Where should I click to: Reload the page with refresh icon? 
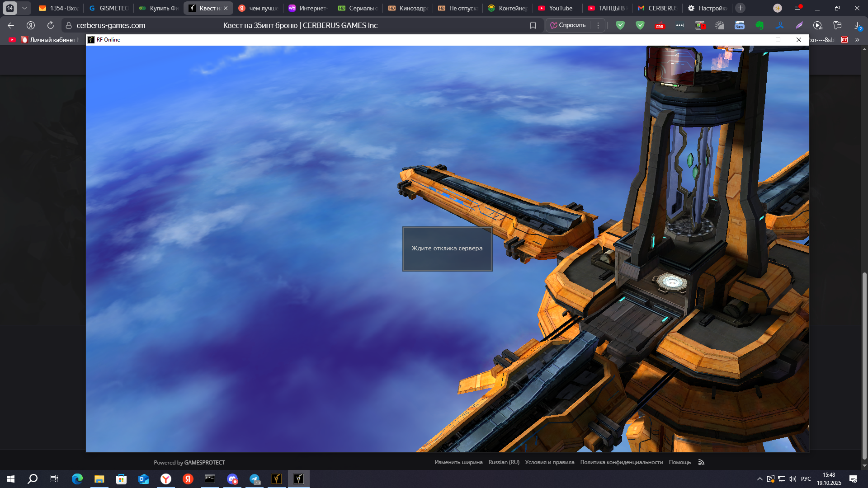(51, 26)
